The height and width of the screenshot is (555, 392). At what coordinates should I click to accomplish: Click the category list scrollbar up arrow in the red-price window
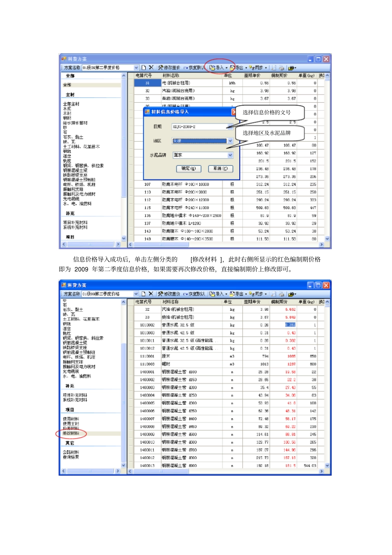[x=123, y=302]
